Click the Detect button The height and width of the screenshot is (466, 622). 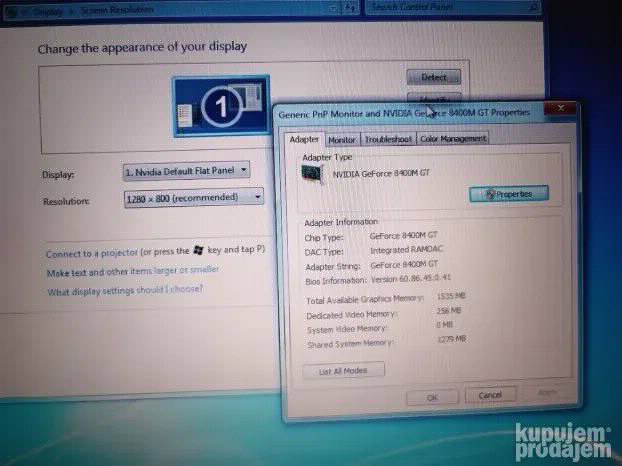(x=434, y=77)
